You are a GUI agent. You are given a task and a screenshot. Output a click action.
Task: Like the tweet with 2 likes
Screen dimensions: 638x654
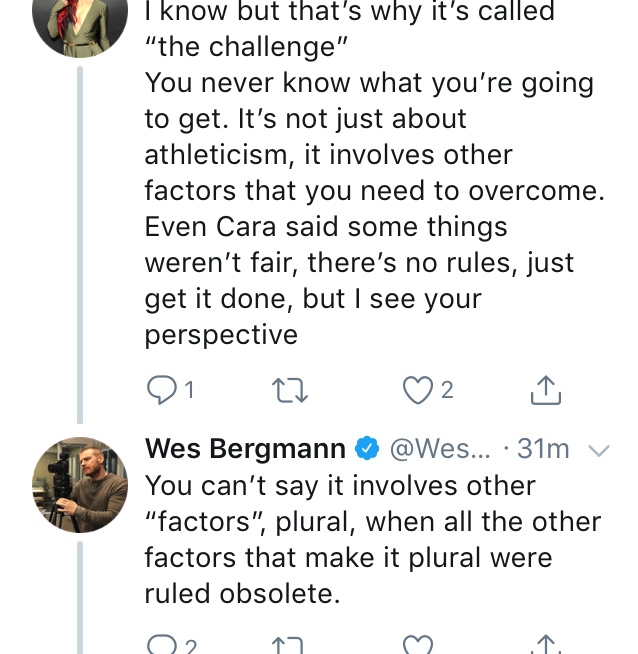417,390
